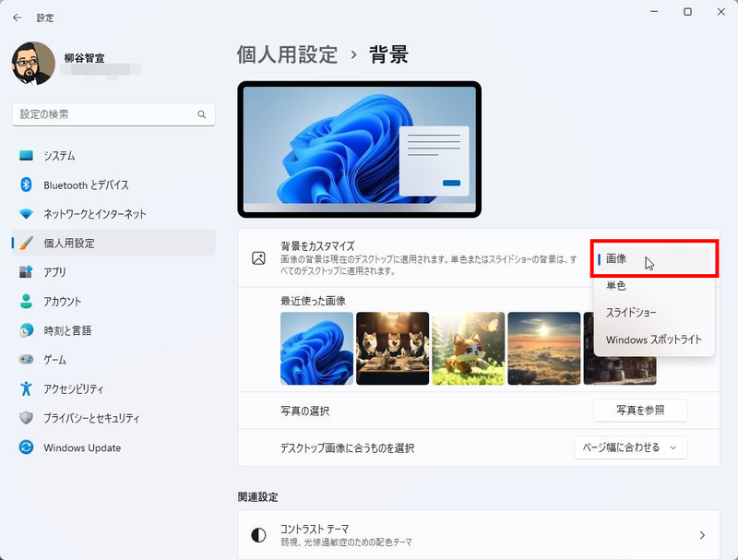Open the ゲーム category
The width and height of the screenshot is (738, 560).
pyautogui.click(x=113, y=360)
